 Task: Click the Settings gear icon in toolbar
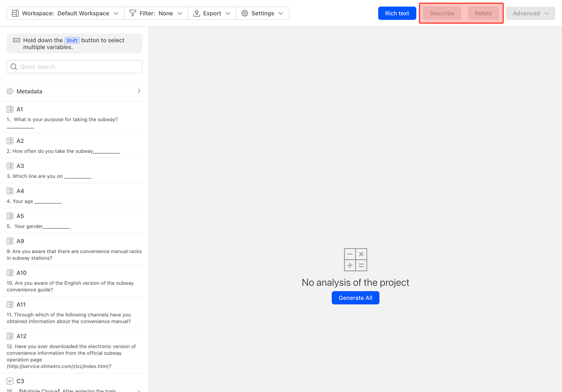coord(245,13)
